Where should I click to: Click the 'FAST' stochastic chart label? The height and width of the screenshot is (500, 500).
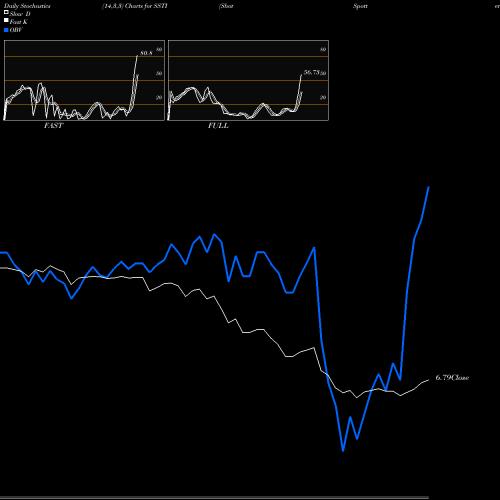click(53, 125)
